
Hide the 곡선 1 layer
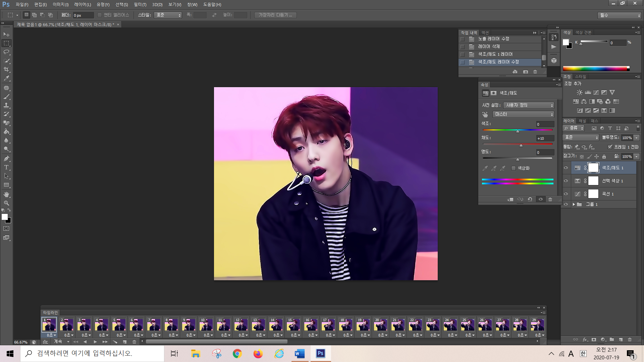566,194
